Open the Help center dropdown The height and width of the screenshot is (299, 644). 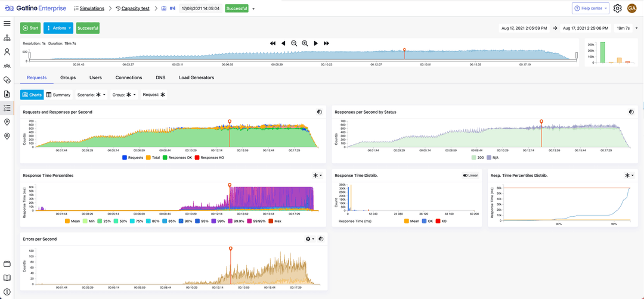click(x=590, y=8)
